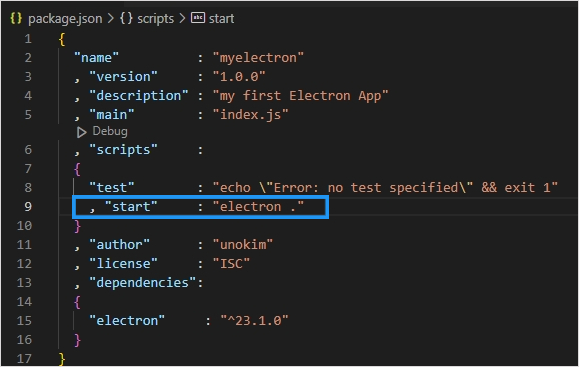Click the "description" key
Screen dimensions: 579x367
(139, 96)
